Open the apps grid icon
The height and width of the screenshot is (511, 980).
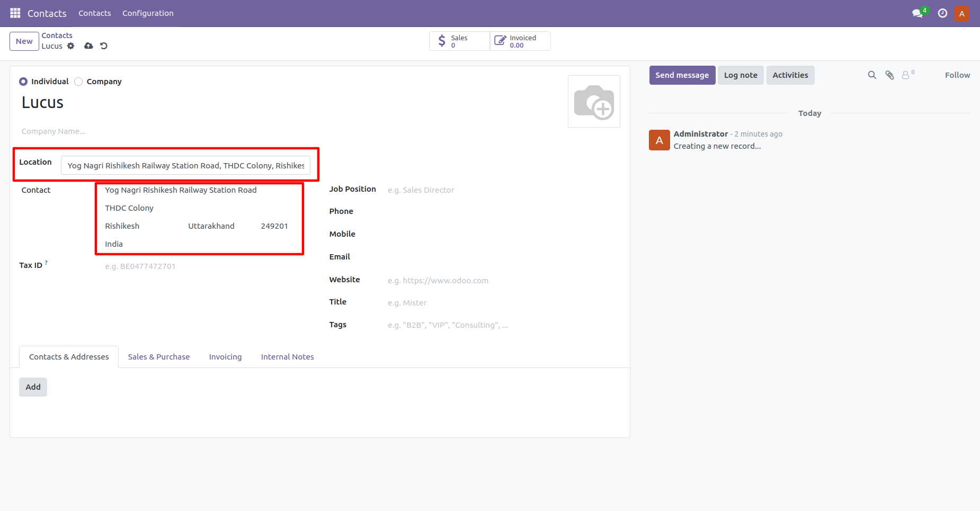point(15,13)
